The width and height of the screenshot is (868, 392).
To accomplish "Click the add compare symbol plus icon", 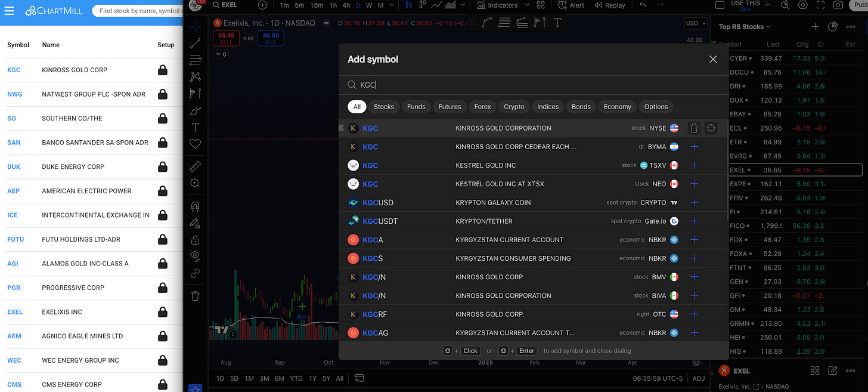I will [x=263, y=5].
